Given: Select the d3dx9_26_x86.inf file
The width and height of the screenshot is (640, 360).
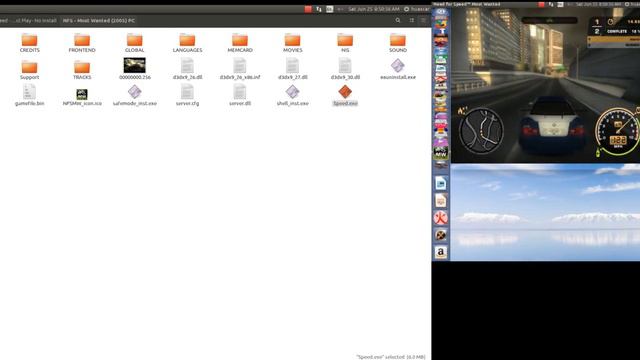Looking at the screenshot, I should click(x=240, y=69).
